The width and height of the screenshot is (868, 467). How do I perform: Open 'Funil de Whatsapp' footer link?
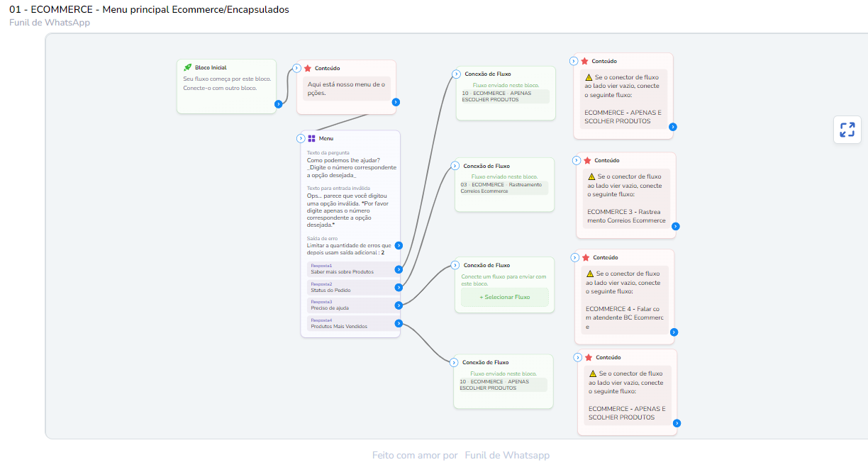(x=507, y=455)
